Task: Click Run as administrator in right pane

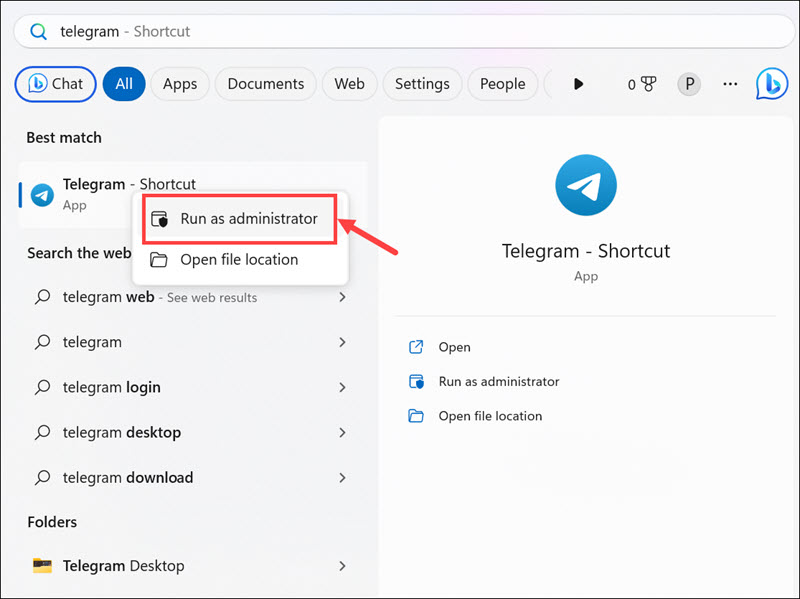Action: (x=498, y=381)
